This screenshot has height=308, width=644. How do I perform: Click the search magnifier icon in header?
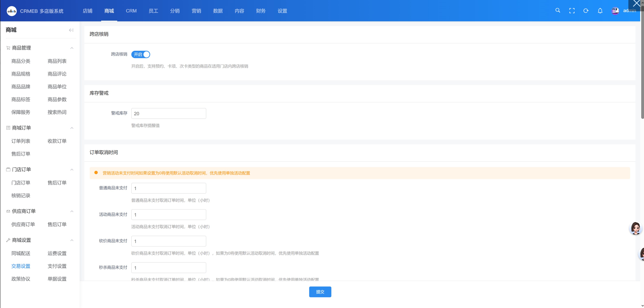click(558, 10)
